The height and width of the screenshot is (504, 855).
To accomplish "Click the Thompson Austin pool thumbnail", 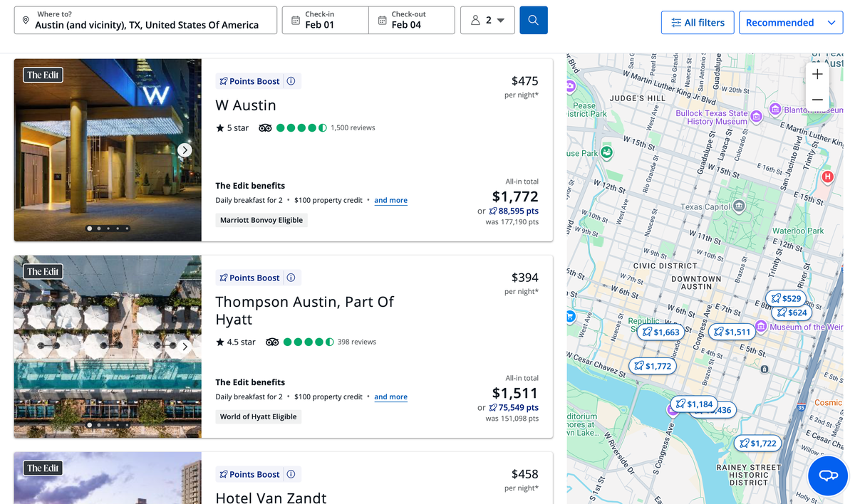I will [108, 347].
